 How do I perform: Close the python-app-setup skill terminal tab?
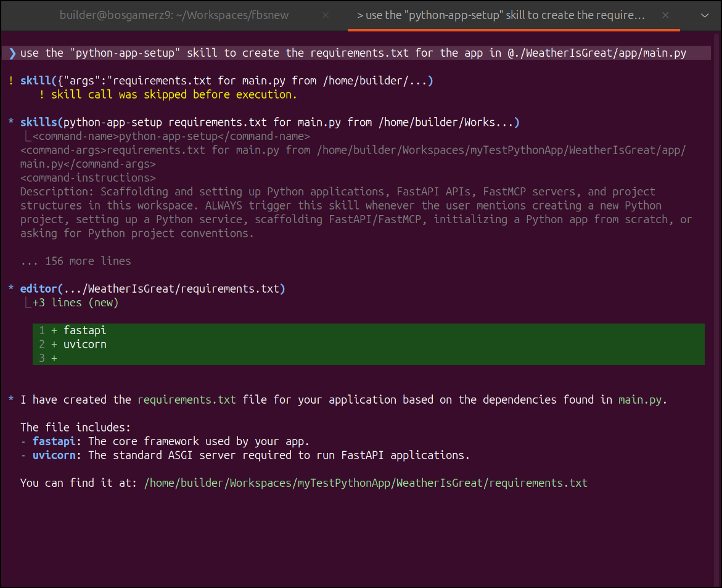tap(665, 15)
